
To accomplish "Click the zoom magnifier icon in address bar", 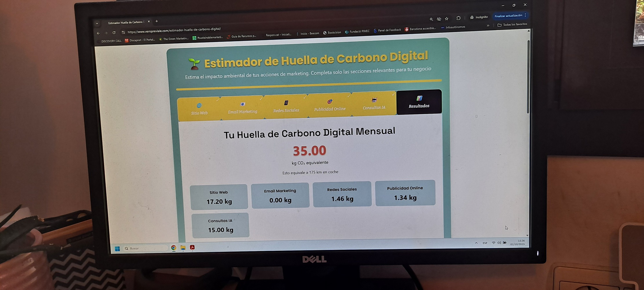I will point(431,19).
